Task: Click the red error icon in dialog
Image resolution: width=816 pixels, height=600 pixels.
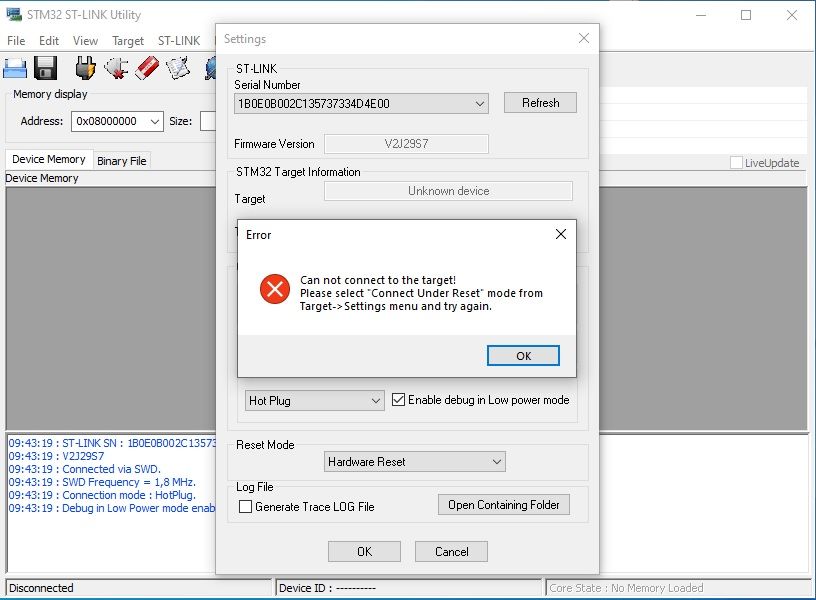Action: tap(275, 289)
